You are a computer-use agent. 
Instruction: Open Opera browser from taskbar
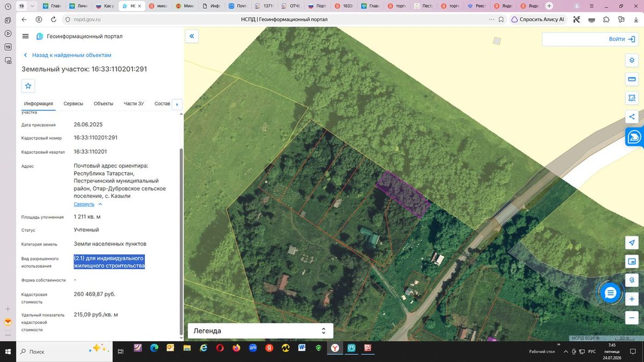click(220, 348)
